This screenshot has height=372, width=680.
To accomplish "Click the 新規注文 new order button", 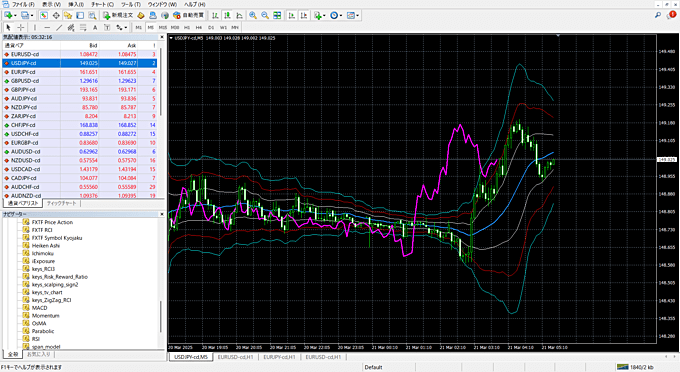I will pos(118,15).
